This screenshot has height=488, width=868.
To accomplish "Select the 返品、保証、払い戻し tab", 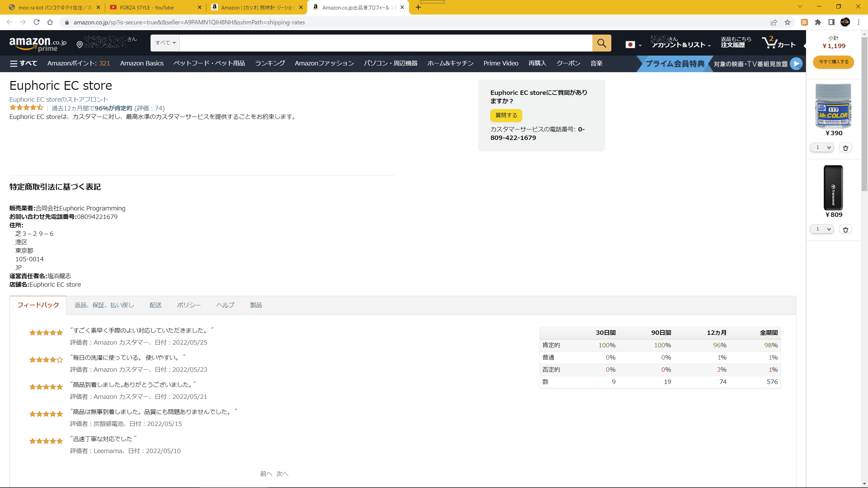I will click(x=104, y=305).
